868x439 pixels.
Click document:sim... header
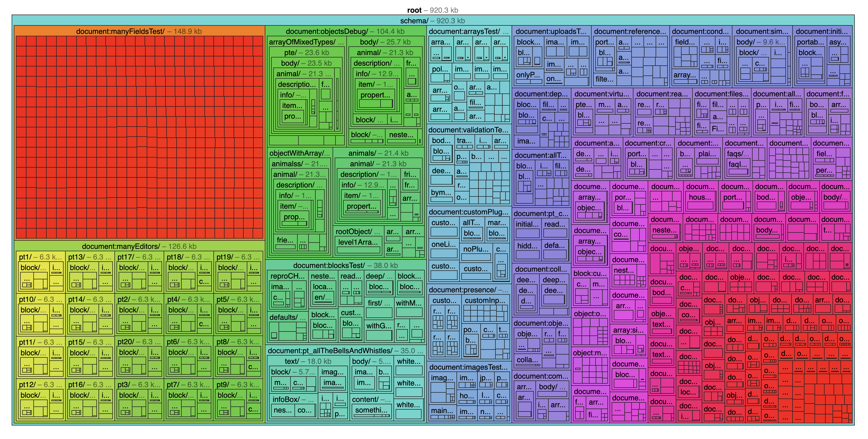(762, 31)
